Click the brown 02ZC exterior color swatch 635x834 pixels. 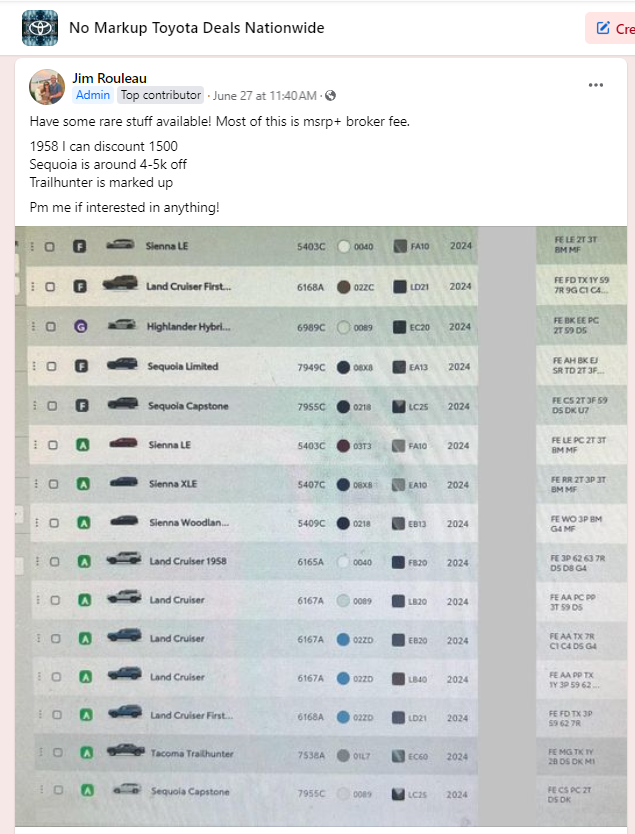(344, 287)
